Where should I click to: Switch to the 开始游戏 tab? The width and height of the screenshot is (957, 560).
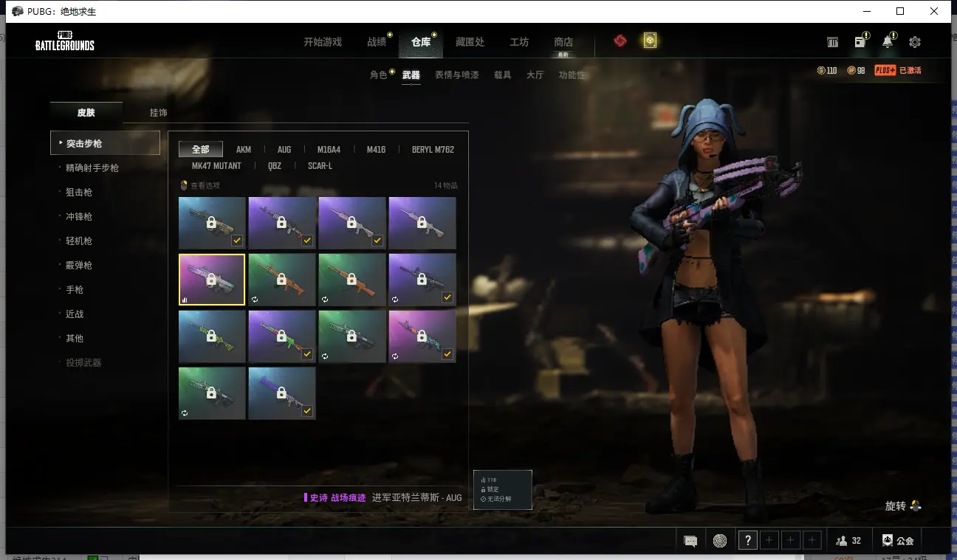[x=323, y=42]
